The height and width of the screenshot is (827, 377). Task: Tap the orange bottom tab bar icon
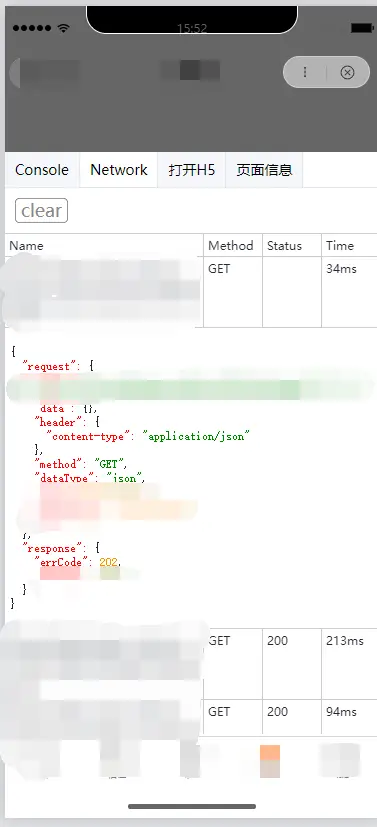[x=270, y=761]
